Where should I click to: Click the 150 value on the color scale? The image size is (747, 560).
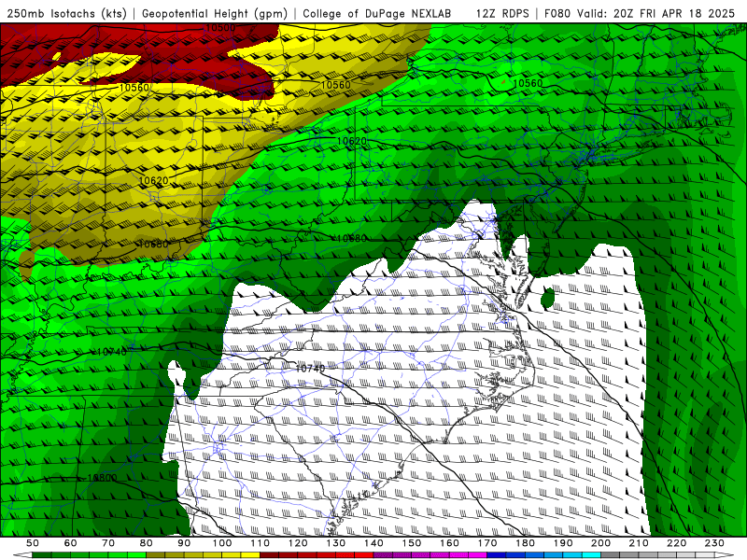(411, 543)
